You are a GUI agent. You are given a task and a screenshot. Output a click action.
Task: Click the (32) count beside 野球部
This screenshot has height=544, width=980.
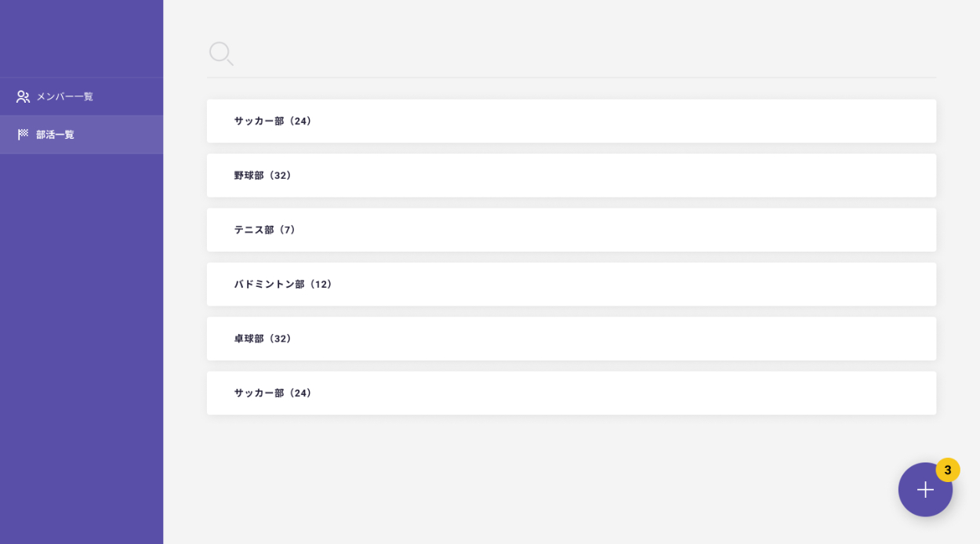pyautogui.click(x=281, y=176)
